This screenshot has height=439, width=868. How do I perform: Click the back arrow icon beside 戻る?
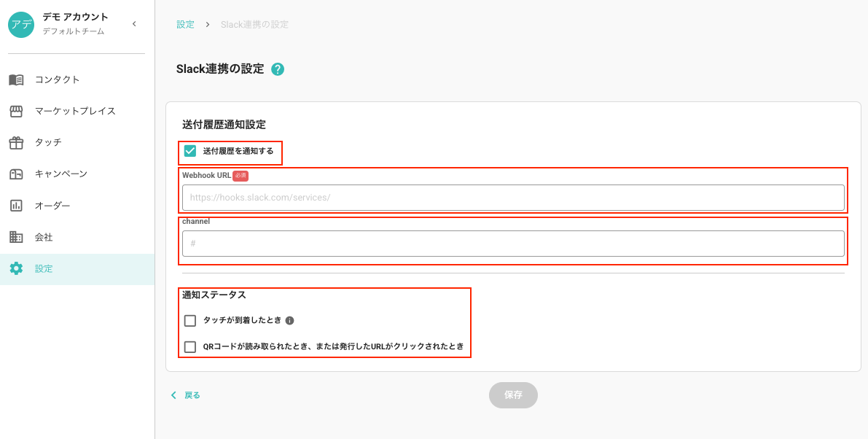click(x=174, y=395)
